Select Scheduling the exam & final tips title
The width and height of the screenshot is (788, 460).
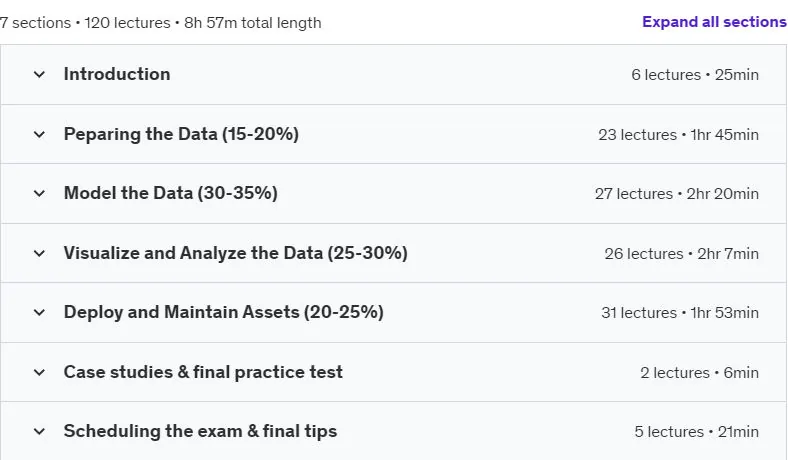(200, 431)
